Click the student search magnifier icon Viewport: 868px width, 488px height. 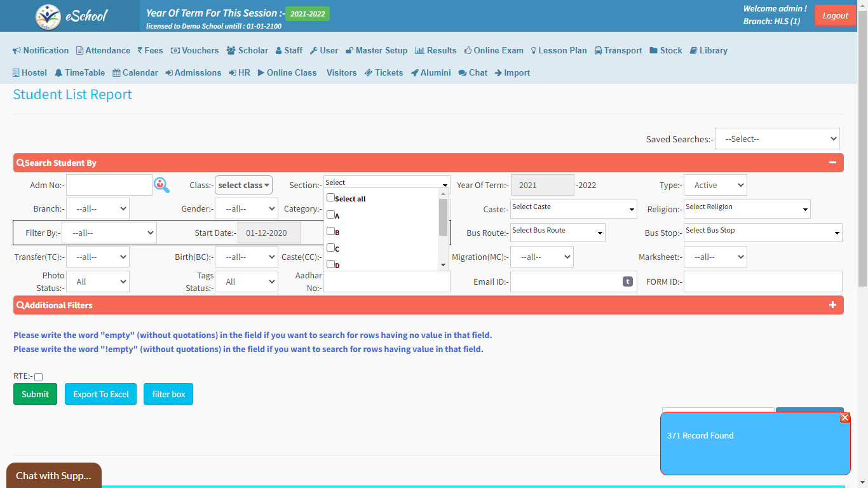[162, 185]
